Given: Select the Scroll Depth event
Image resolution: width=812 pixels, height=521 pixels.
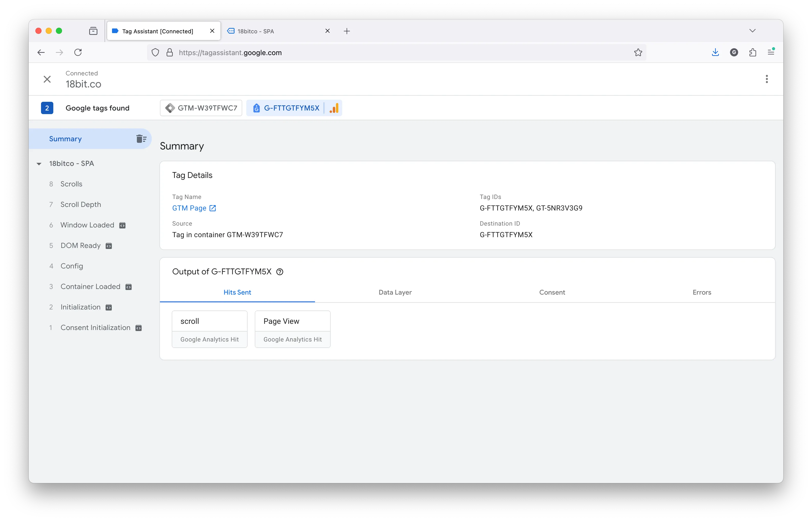Looking at the screenshot, I should [x=80, y=205].
